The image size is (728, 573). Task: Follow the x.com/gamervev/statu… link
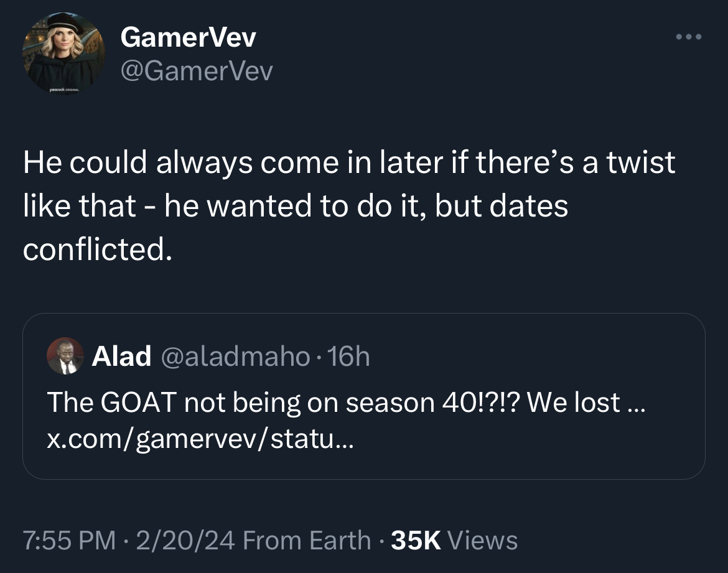click(200, 439)
